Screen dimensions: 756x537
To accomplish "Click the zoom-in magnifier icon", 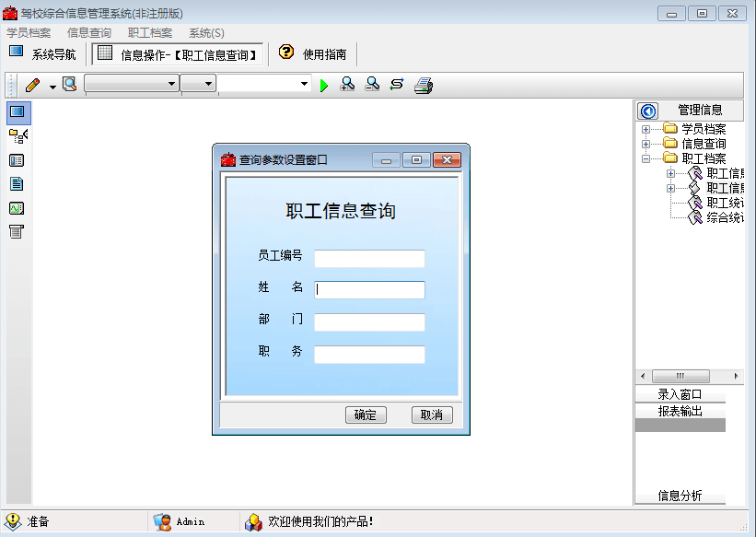I will (346, 84).
